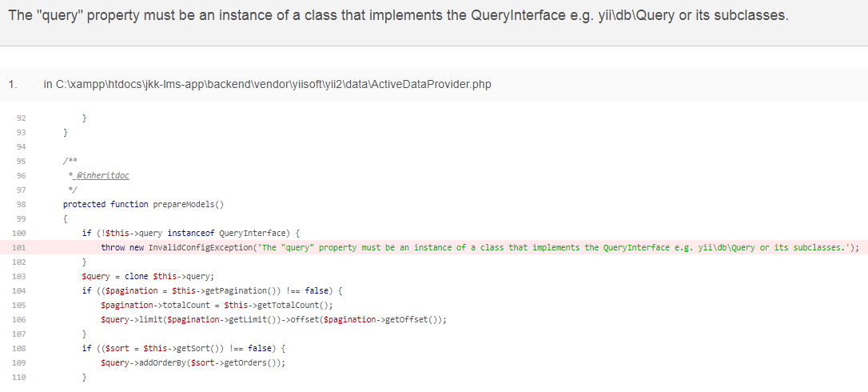Select line number 101 in the gutter
This screenshot has height=392, width=868.
coord(20,247)
